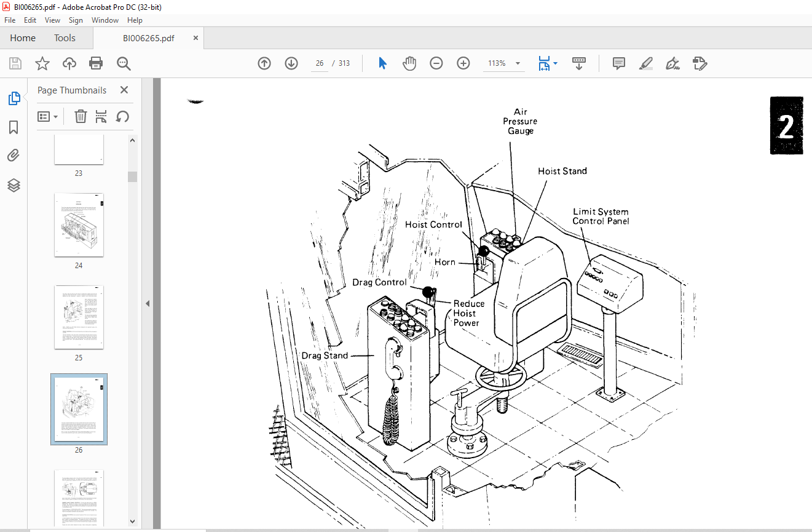Open the Attachments paperclip icon

(14, 156)
